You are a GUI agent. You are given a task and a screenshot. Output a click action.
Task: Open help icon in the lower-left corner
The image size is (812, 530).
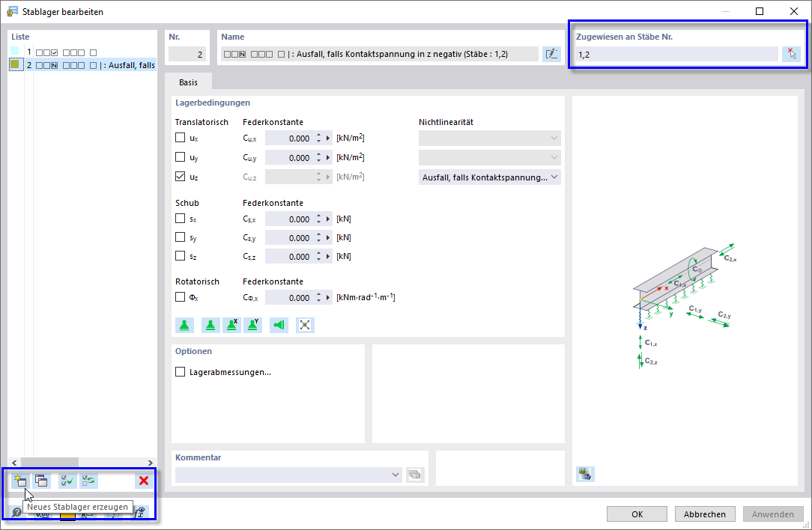pos(16,512)
